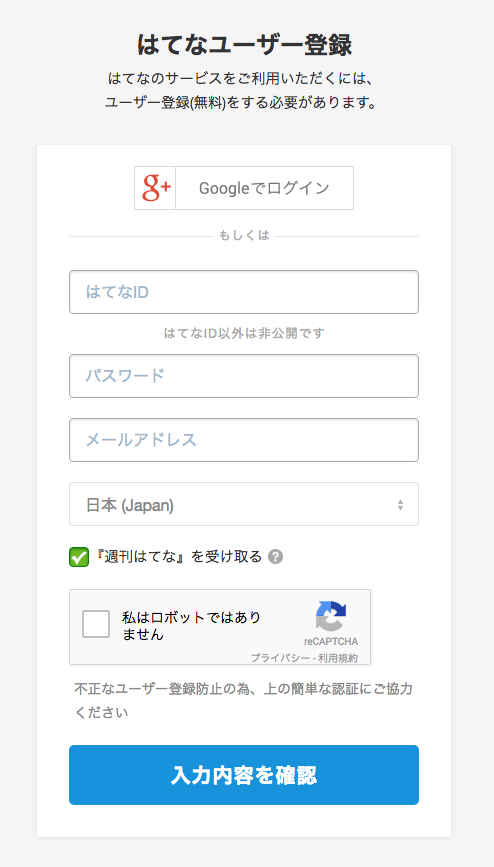Click the はてなID以外は非公開です hint text

click(244, 333)
